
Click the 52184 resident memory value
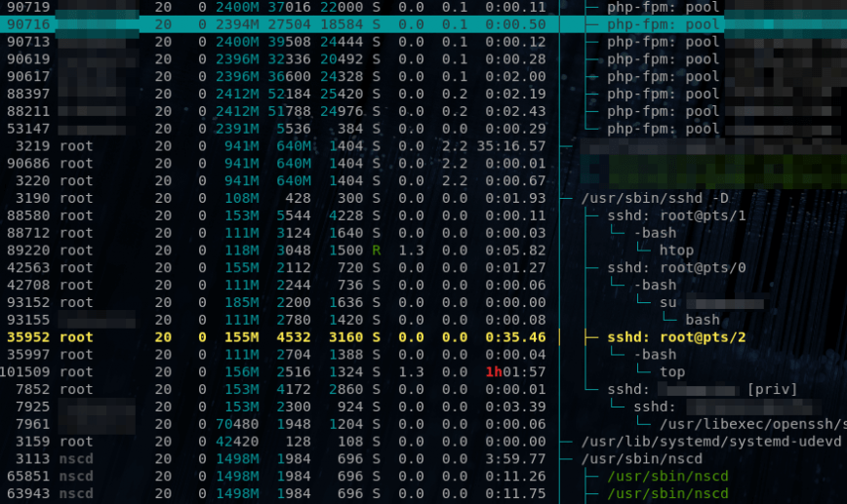pyautogui.click(x=290, y=94)
